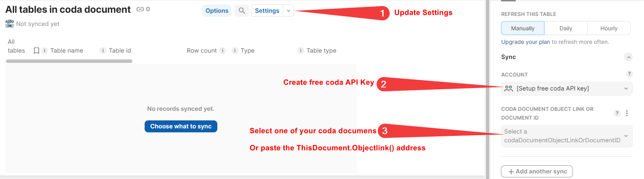644x179 pixels.
Task: Open the Settings button
Action: pos(267,11)
